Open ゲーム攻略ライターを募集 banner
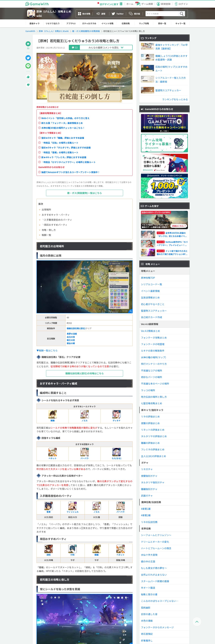Viewport: 215px width, 644px height. click(x=164, y=143)
